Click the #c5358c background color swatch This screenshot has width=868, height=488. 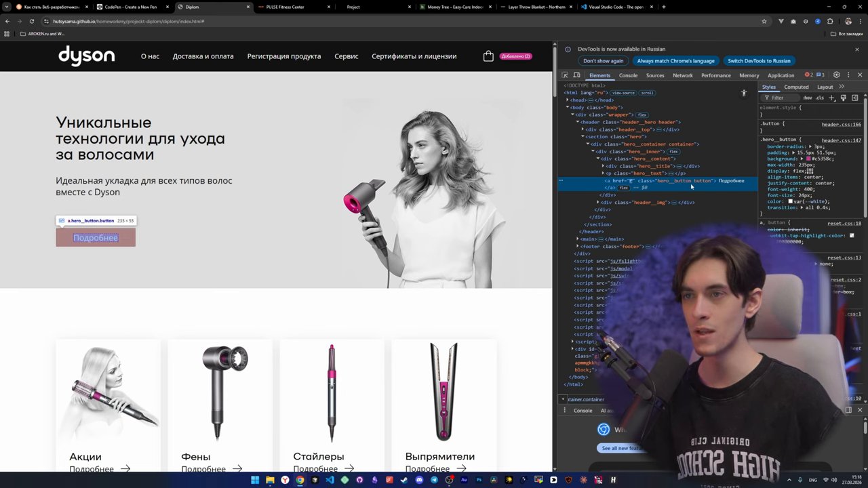[808, 159]
